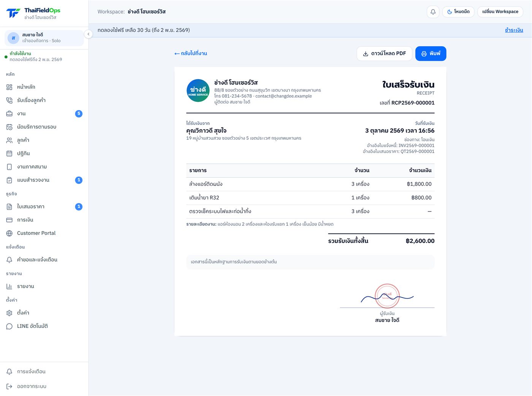Click invoice reference INV2569-000001

pyautogui.click(x=416, y=145)
